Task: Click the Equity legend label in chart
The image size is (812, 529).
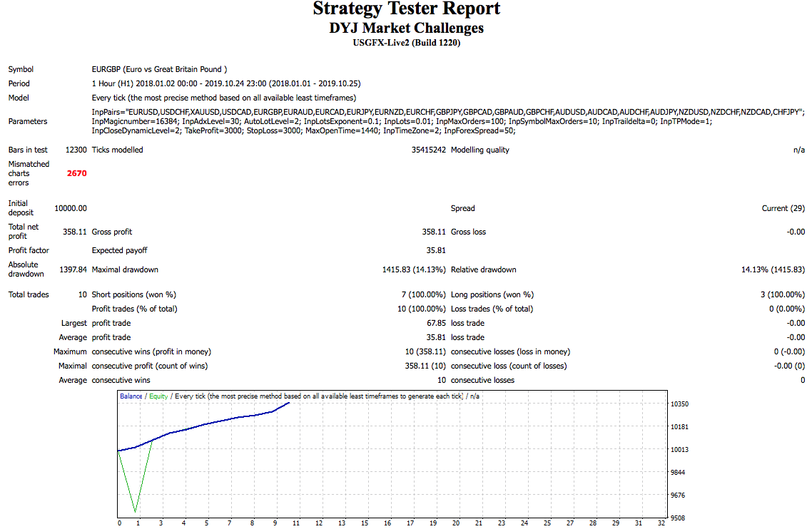Action: click(158, 396)
